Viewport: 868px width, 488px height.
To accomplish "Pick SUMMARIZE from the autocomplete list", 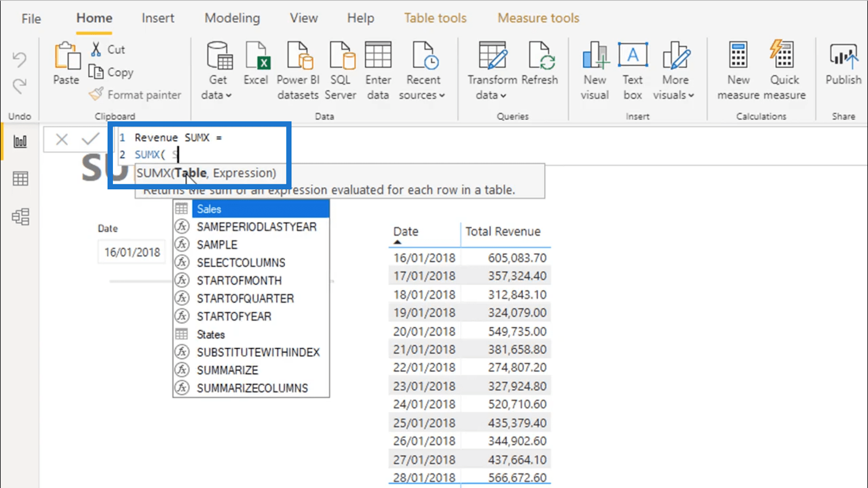I will 251,370.
